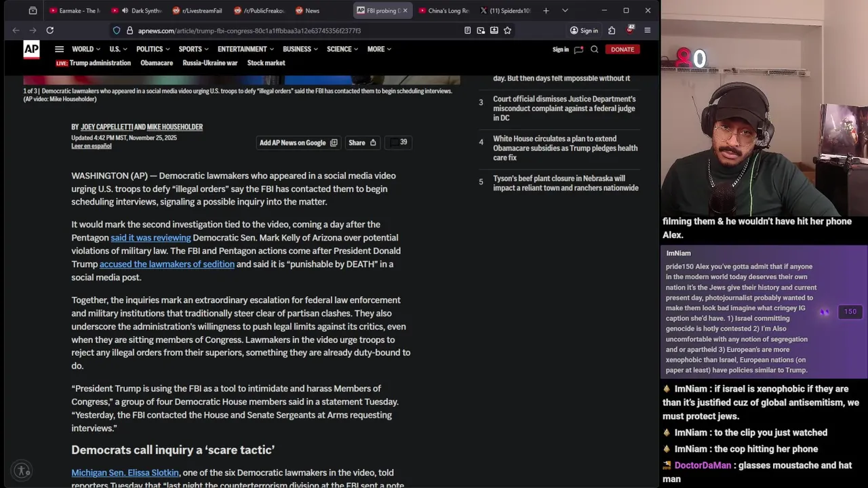Viewport: 868px width, 488px height.
Task: Click the picture-in-picture icon in the address bar
Action: [481, 30]
